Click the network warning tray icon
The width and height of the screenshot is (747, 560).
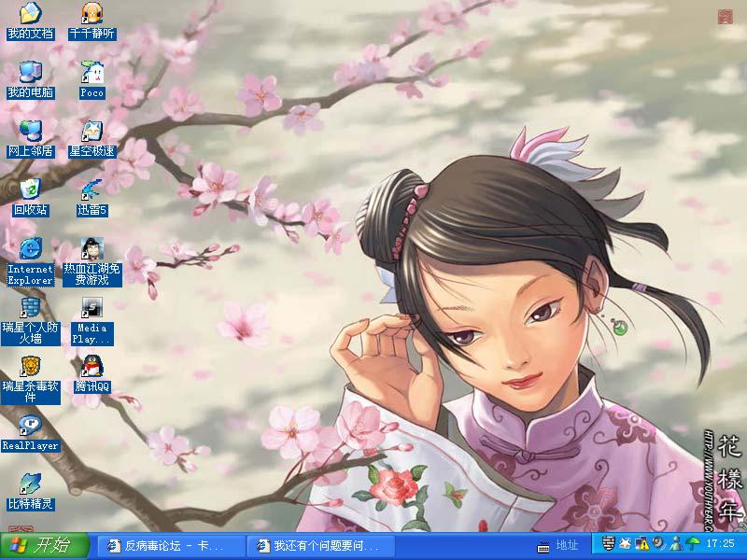642,543
